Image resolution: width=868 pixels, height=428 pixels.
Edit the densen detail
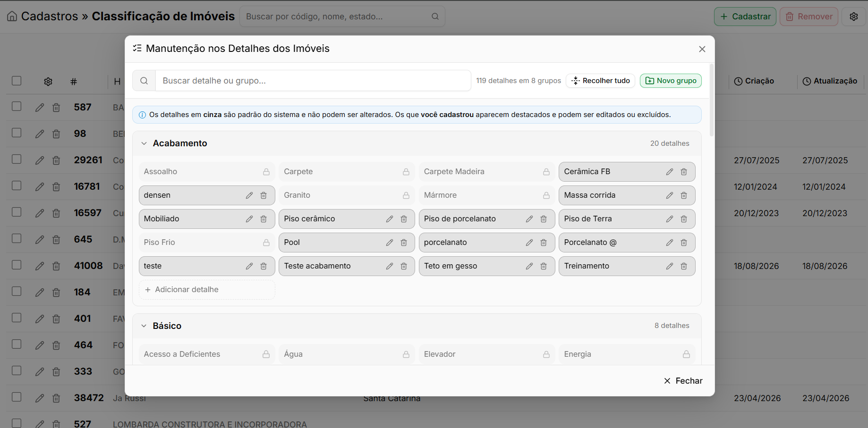(x=249, y=195)
